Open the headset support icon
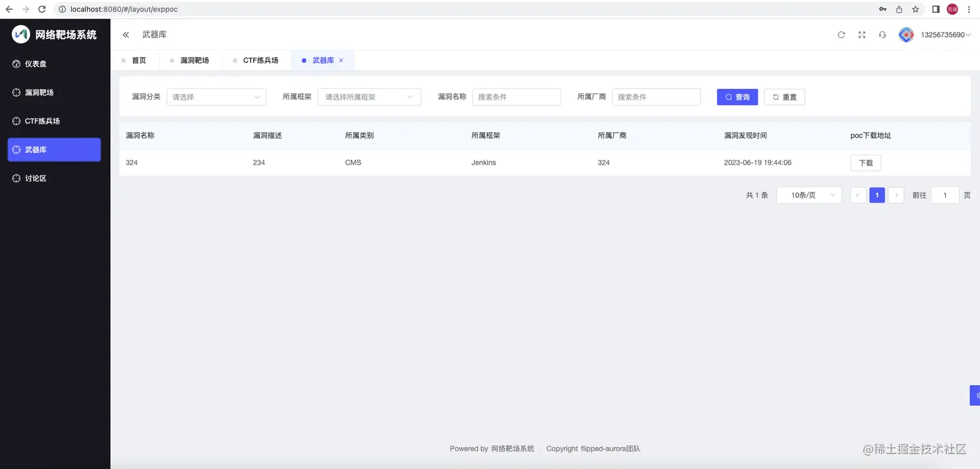Image resolution: width=980 pixels, height=469 pixels. [882, 34]
